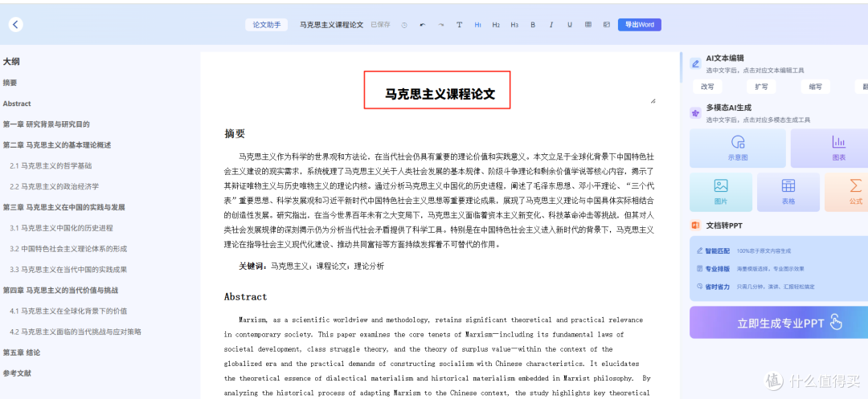Select 4.2 马克思主义面临的当代挑战与应对策略

click(x=76, y=332)
